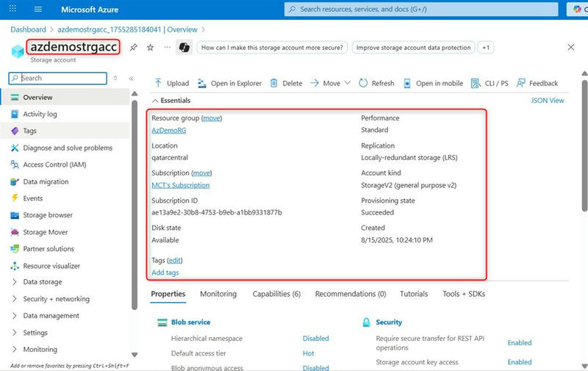
Task: Click Disabled value for Hierarchical namespace
Action: click(x=316, y=339)
